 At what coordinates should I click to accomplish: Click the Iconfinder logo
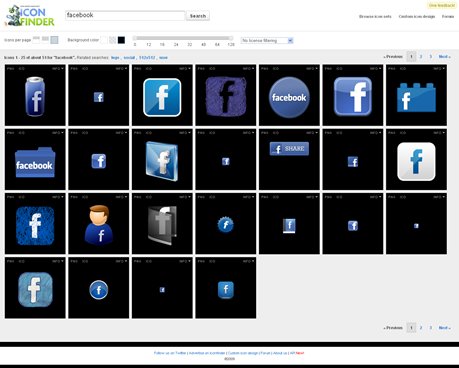[x=30, y=16]
